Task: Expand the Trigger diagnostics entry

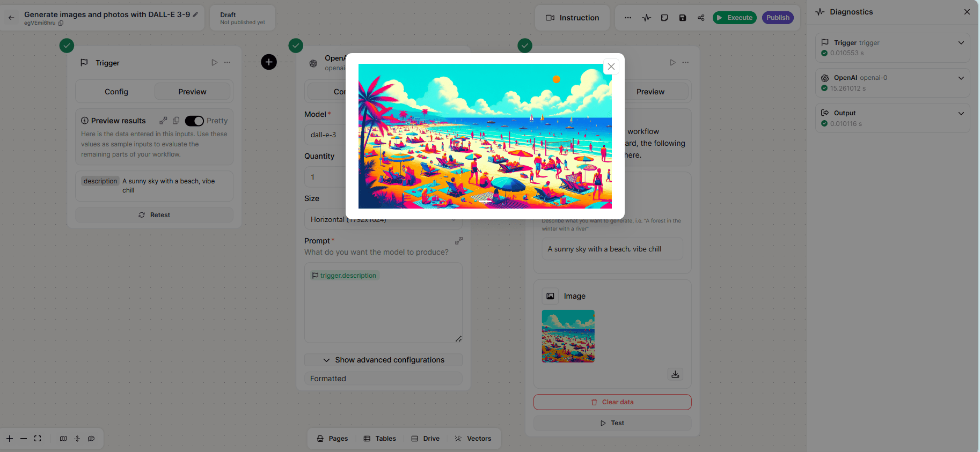Action: click(961, 43)
